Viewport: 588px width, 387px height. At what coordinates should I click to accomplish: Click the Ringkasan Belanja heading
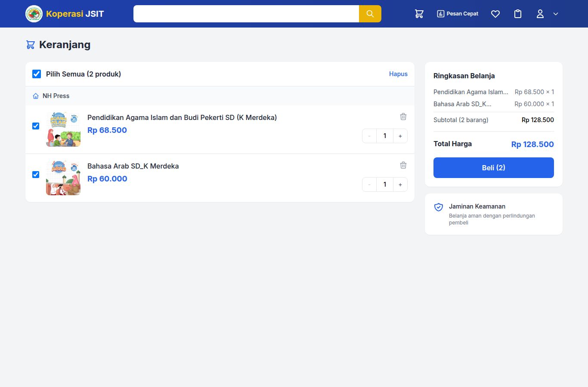pos(464,76)
